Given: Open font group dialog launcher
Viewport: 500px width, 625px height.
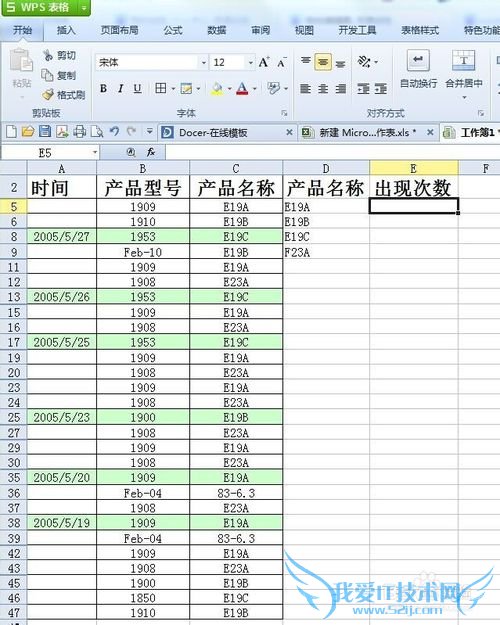Looking at the screenshot, I should [284, 114].
